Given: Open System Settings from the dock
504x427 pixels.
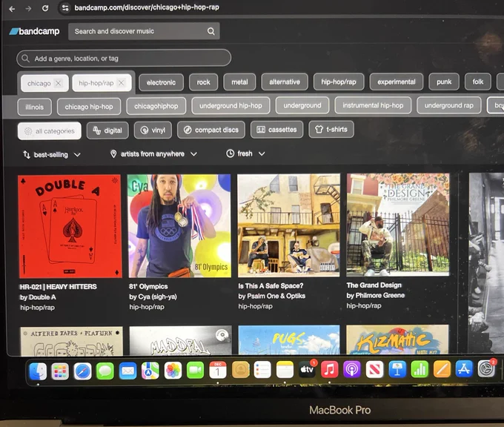Looking at the screenshot, I should [x=486, y=368].
